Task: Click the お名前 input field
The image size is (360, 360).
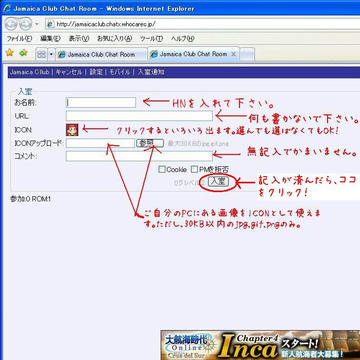Action: [x=101, y=103]
